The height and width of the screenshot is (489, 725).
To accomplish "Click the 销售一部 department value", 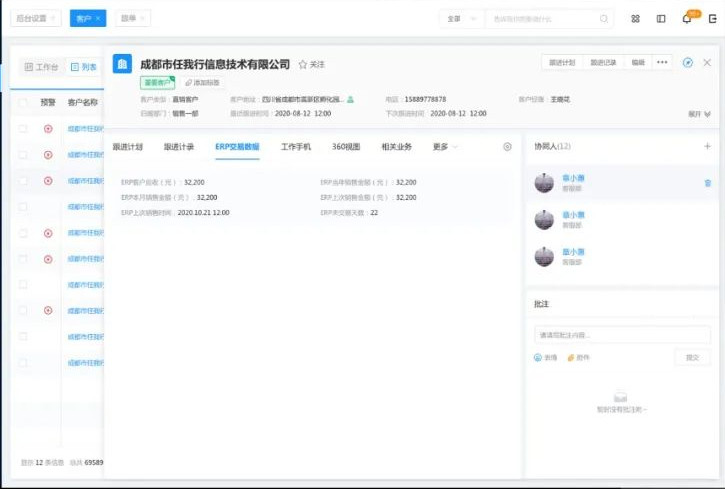I will 185,114.
